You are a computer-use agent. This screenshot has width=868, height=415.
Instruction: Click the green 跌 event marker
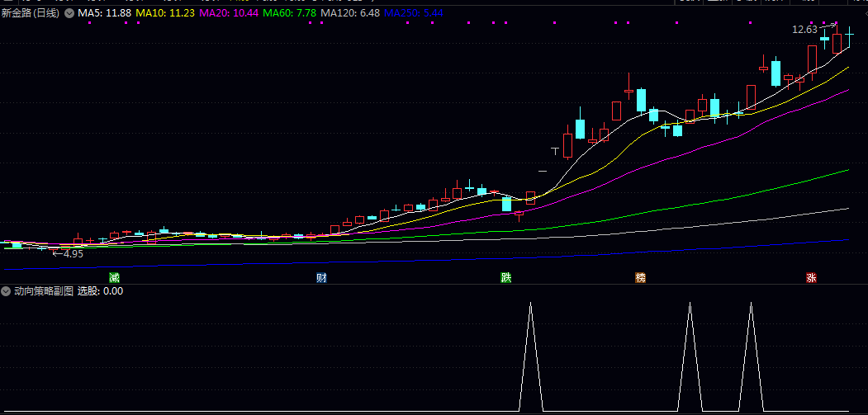[x=506, y=278]
